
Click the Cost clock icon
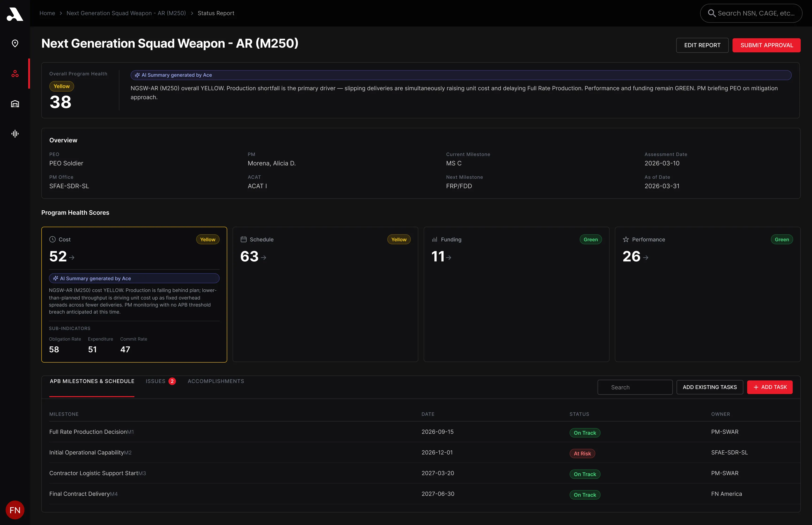52,239
